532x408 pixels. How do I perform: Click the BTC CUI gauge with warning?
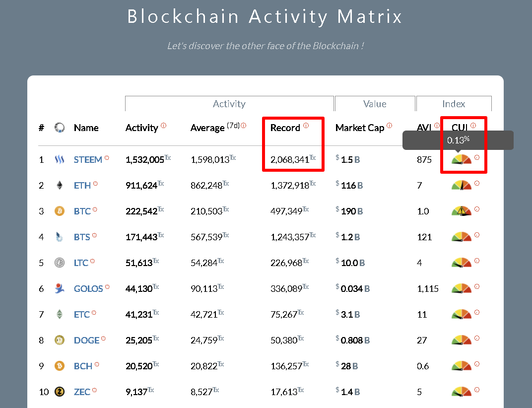point(462,211)
